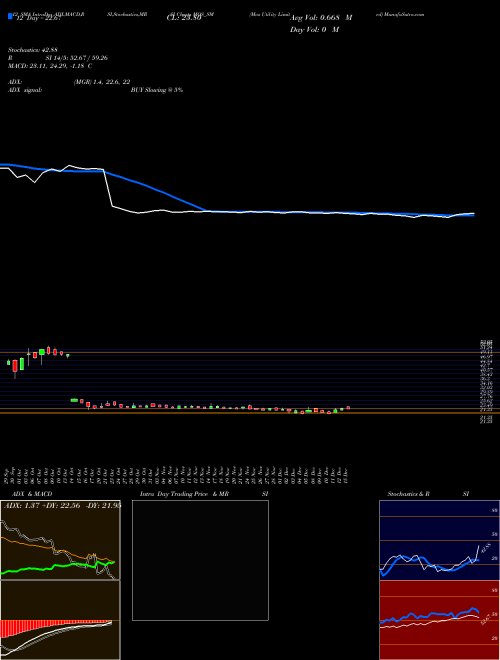
Task: Click the 'SI 14/3: 32.67 / 59.26' value
Action: click(x=77, y=58)
